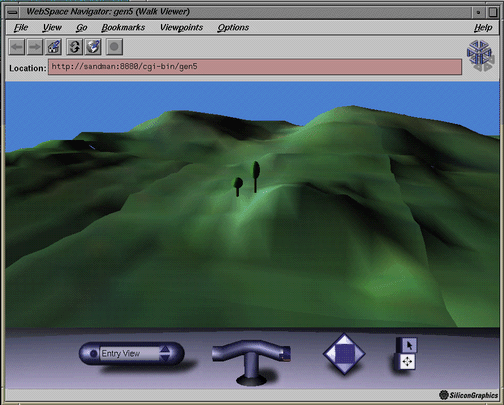The height and width of the screenshot is (405, 504).
Task: Click the globe Open Location toolbar icon
Action: [x=93, y=47]
